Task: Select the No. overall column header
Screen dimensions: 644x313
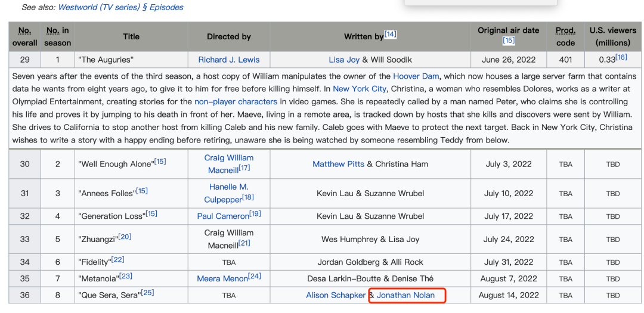Action: click(24, 36)
